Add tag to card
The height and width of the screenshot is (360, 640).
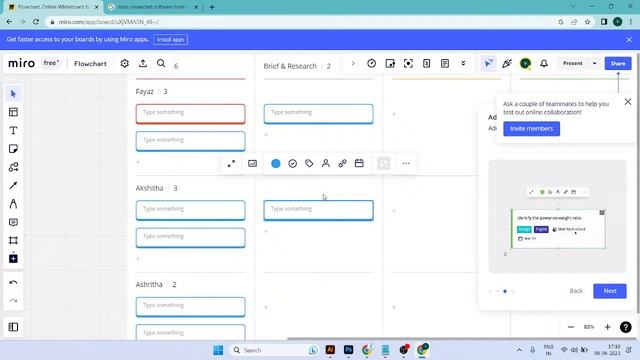[309, 163]
